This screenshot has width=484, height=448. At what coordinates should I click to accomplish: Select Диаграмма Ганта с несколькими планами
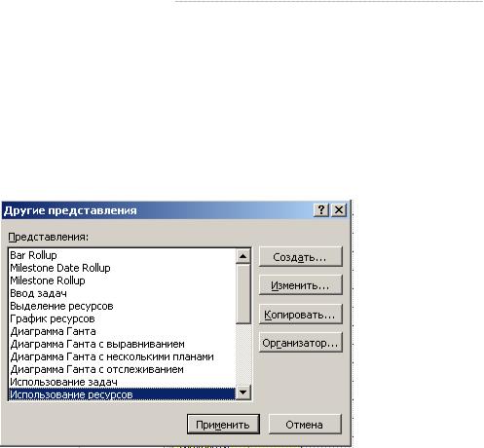[x=122, y=356]
